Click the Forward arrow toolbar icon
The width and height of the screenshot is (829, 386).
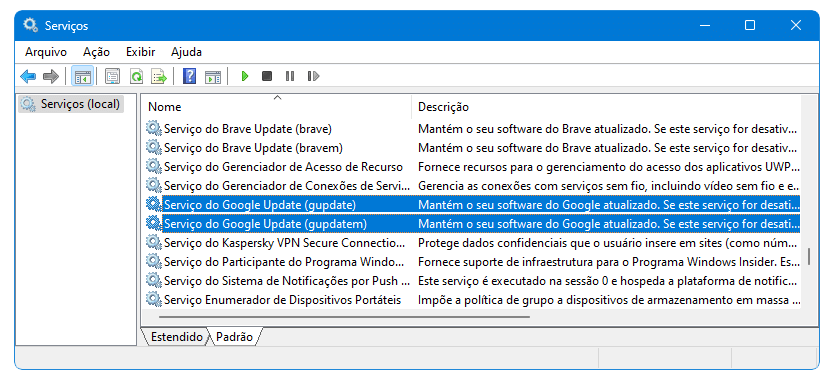(51, 77)
